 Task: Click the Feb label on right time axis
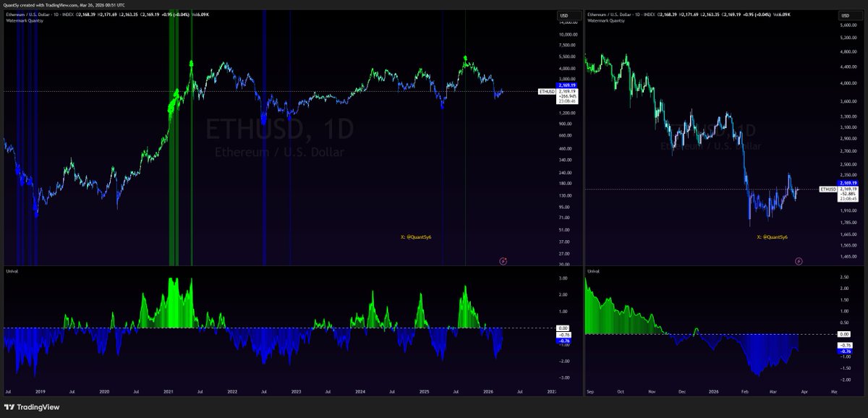(745, 391)
